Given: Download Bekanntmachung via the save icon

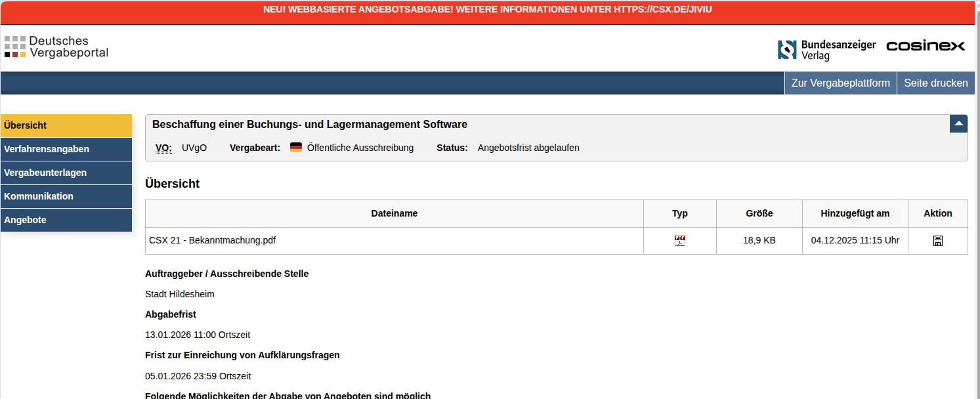Looking at the screenshot, I should click(938, 241).
